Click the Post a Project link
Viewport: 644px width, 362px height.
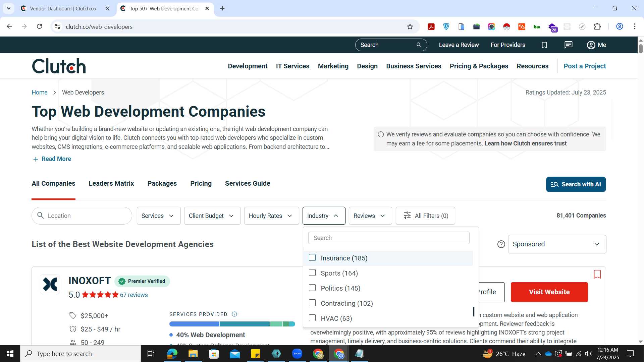(x=585, y=66)
